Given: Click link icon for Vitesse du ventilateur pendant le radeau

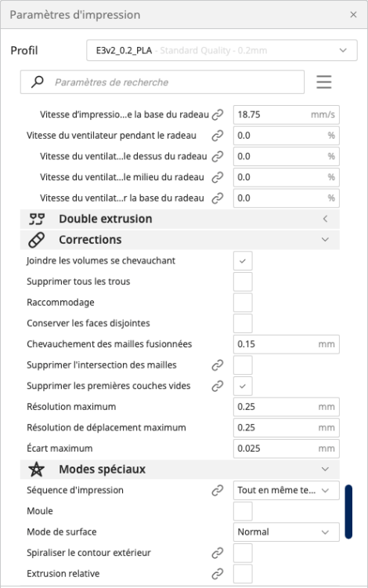Looking at the screenshot, I should click(218, 136).
